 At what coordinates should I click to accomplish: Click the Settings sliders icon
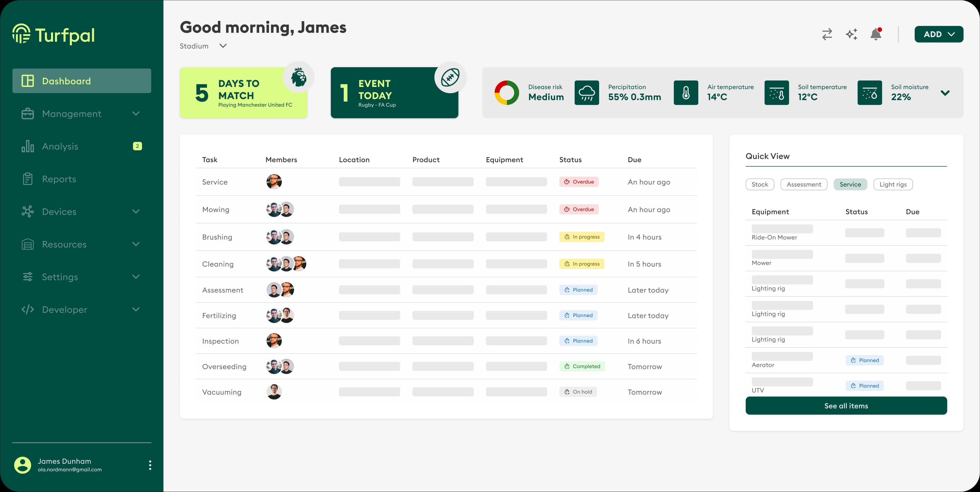(28, 277)
